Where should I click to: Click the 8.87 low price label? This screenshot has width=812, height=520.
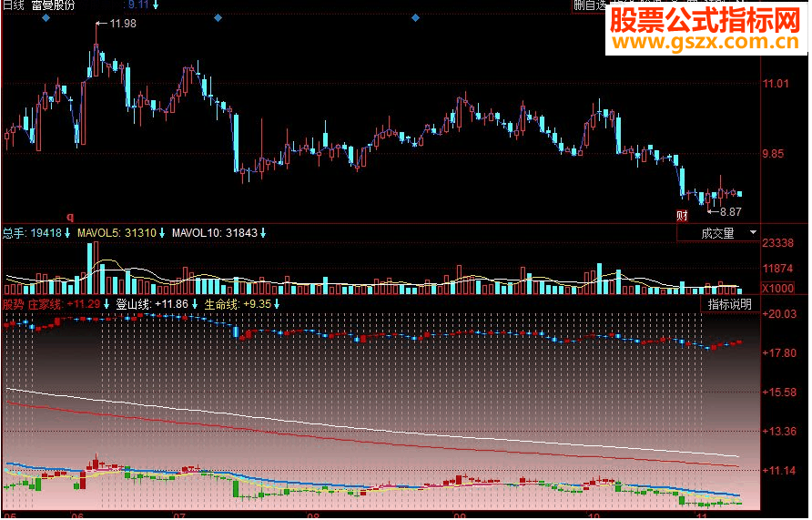(731, 212)
